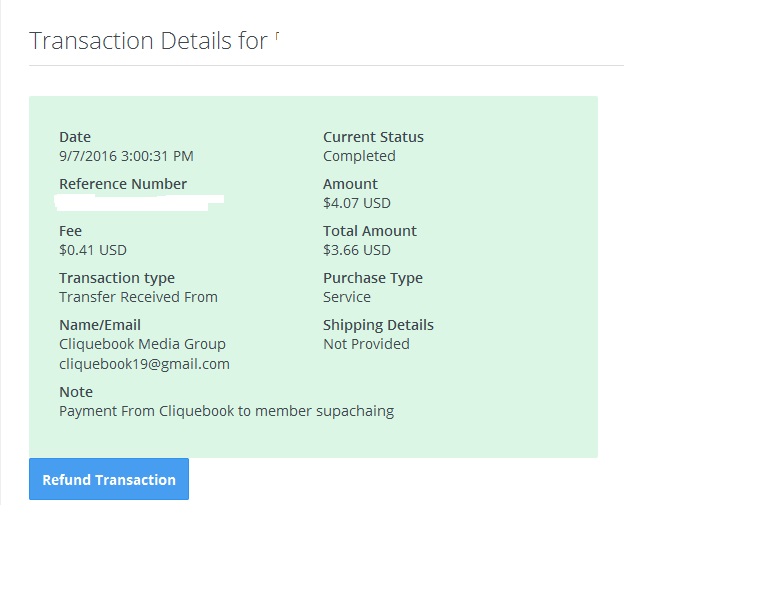
Task: Select the Cliquebook Media Group name
Action: tap(142, 344)
